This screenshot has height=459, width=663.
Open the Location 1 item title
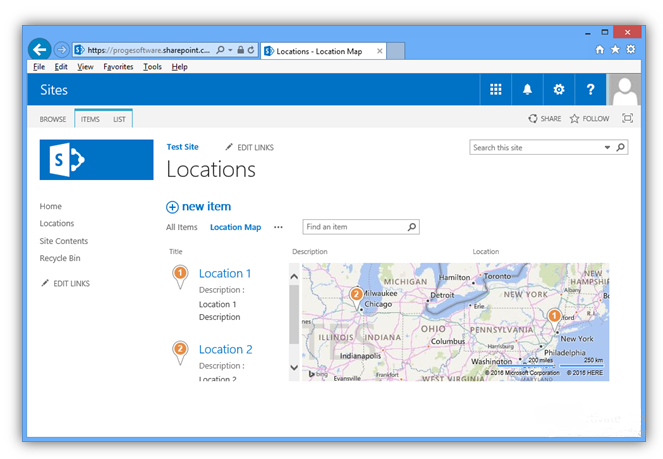[225, 273]
